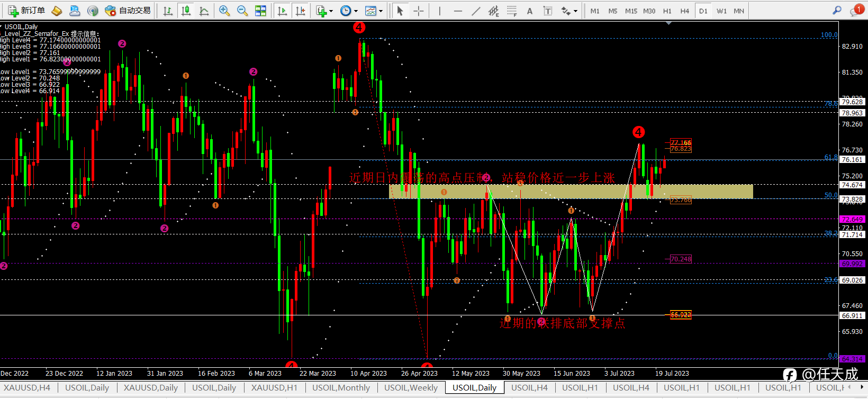The height and width of the screenshot is (399, 868).
Task: Click the Arrows objects icon
Action: (566, 11)
